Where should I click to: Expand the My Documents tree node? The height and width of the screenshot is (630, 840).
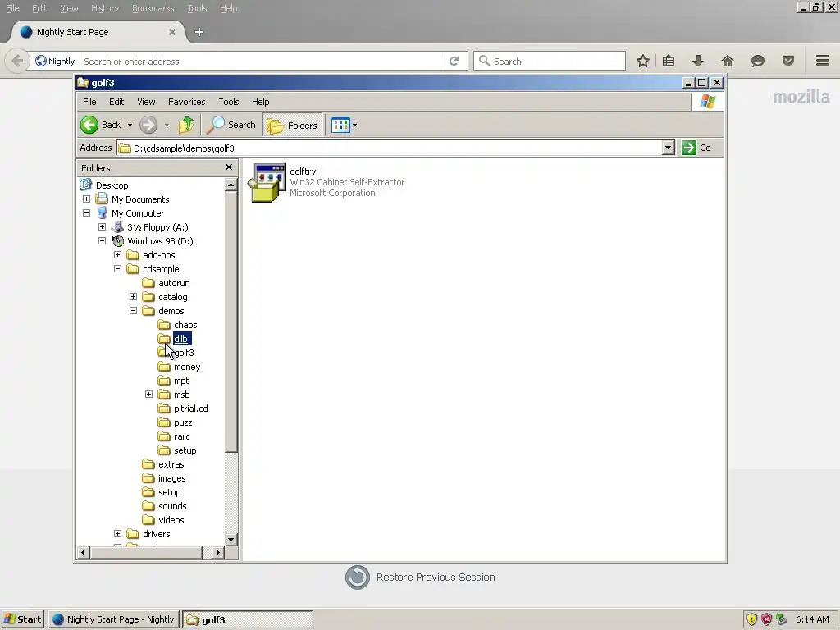pos(86,199)
